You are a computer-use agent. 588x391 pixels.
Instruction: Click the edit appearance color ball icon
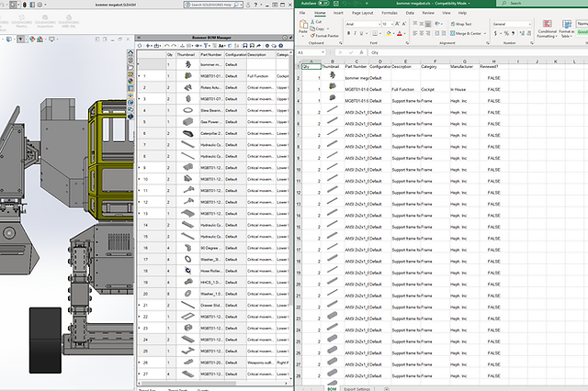coord(32,39)
